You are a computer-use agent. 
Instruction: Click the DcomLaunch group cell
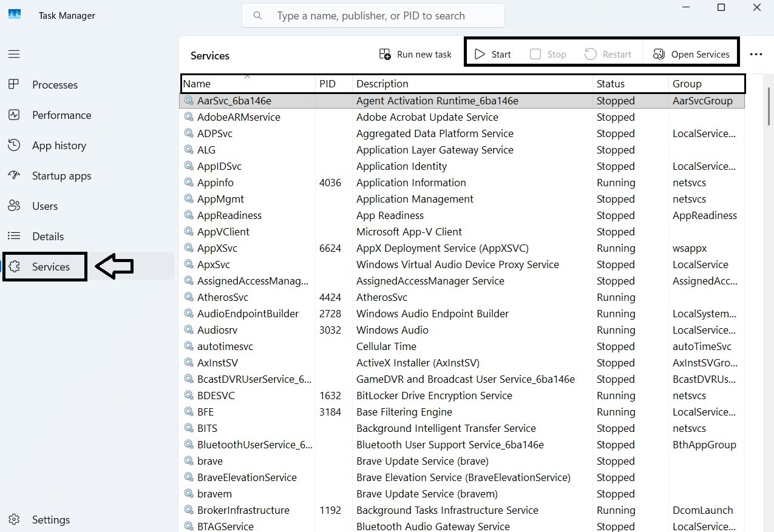tap(703, 510)
